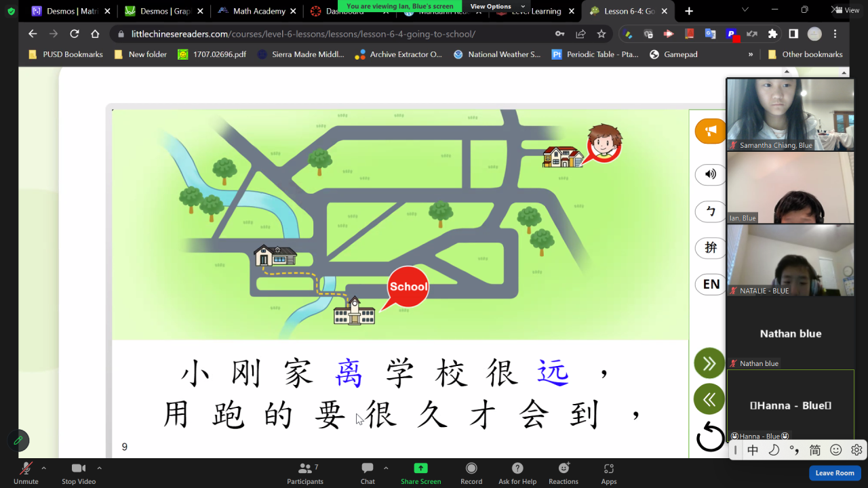Image resolution: width=868 pixels, height=488 pixels.
Task: Open the Participants panel
Action: point(305,472)
